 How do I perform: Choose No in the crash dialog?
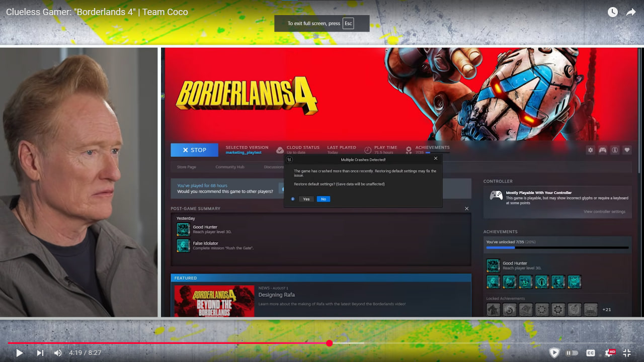pyautogui.click(x=324, y=199)
